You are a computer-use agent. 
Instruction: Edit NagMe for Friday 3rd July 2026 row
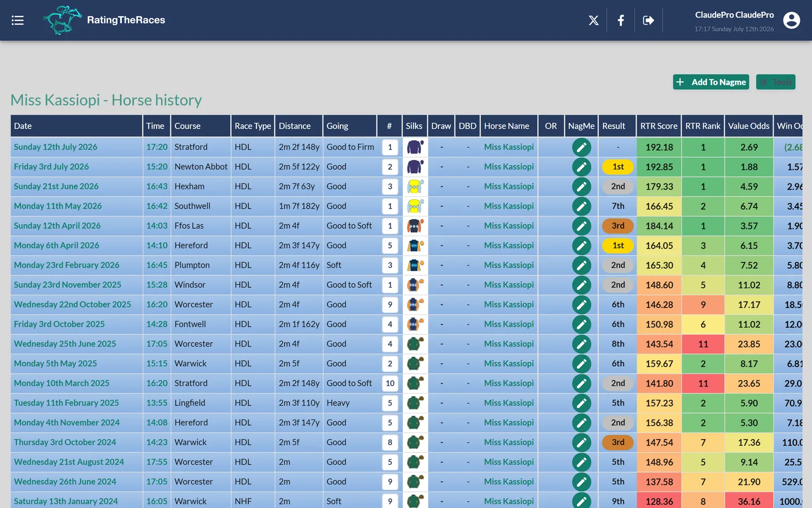[581, 167]
